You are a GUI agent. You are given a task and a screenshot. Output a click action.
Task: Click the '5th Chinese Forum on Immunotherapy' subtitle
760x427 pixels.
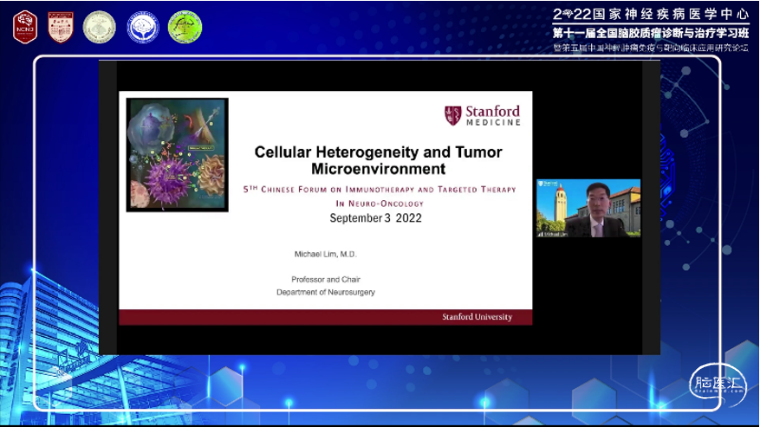pos(380,190)
